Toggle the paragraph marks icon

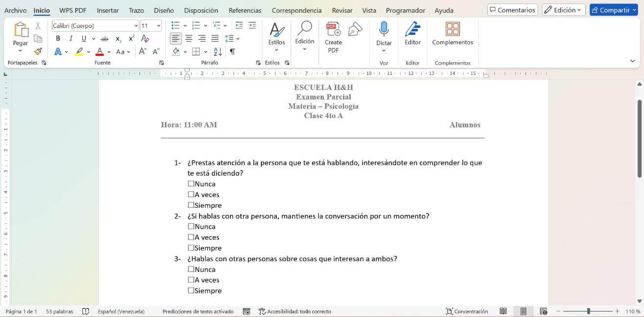pyautogui.click(x=232, y=51)
